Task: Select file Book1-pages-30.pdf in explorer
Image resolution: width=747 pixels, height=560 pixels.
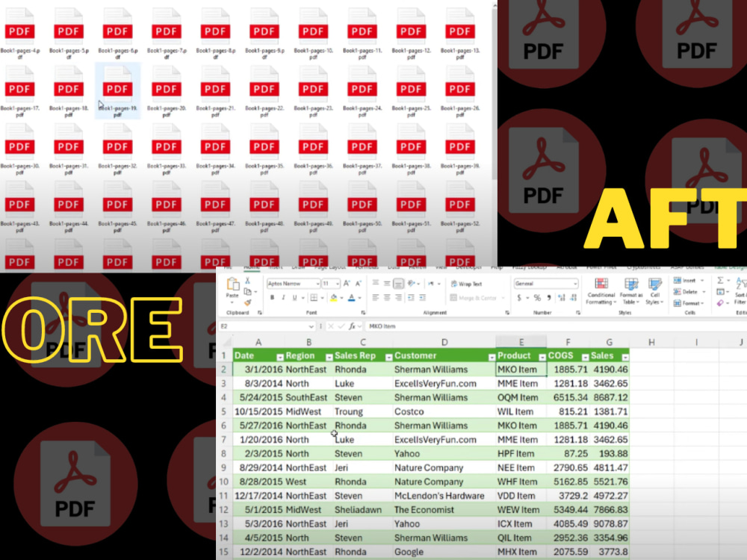Action: click(x=19, y=149)
